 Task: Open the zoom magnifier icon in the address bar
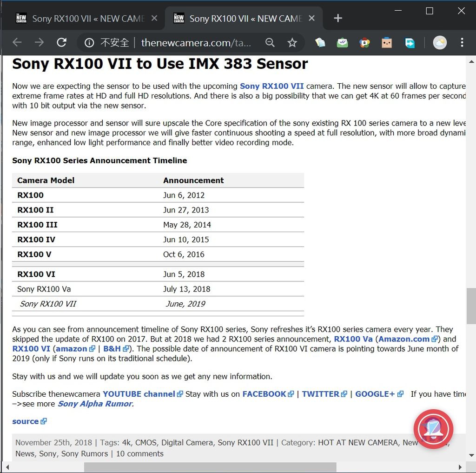click(x=270, y=42)
